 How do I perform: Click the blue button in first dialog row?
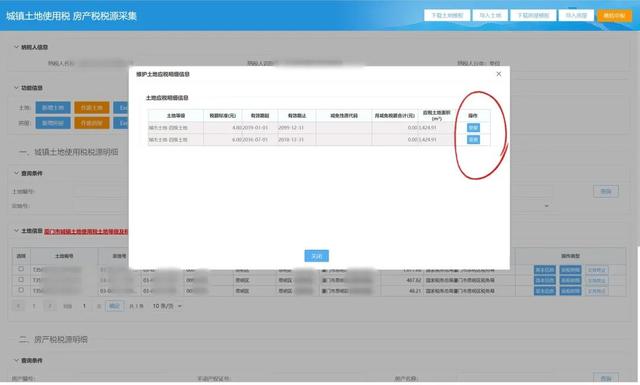tap(473, 128)
